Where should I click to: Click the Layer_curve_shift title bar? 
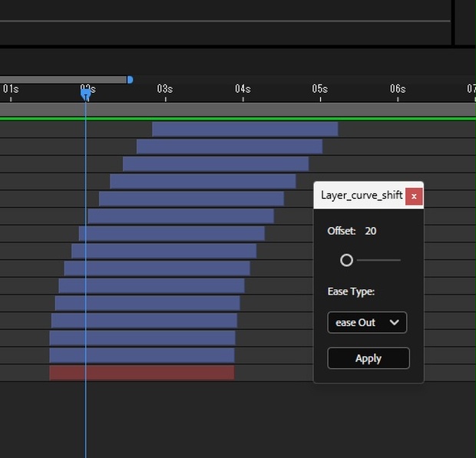(361, 196)
